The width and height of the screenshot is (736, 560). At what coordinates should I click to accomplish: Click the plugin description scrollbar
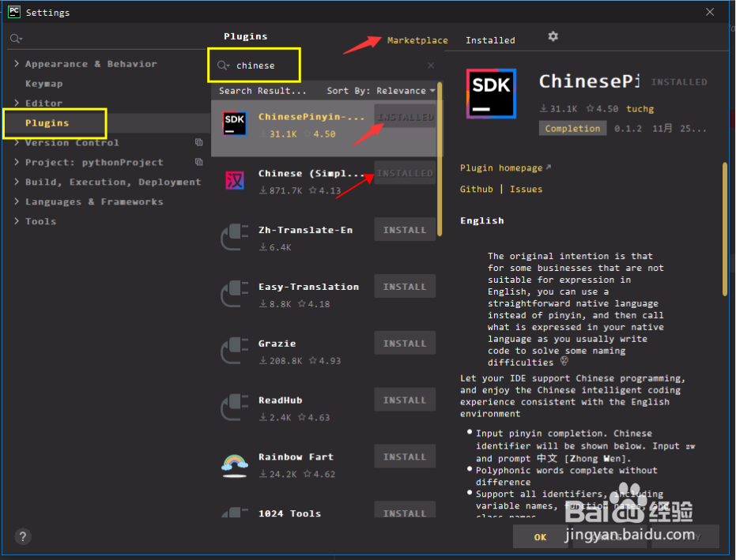click(725, 229)
